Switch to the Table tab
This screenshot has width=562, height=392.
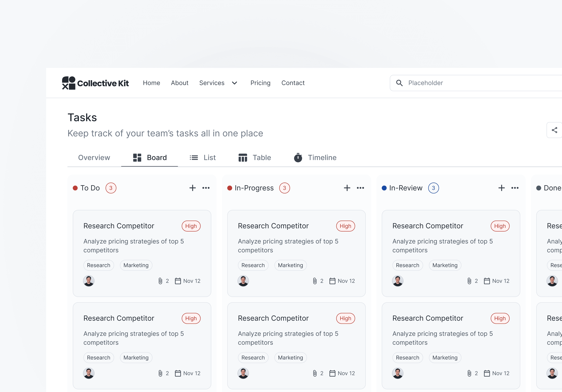pyautogui.click(x=255, y=158)
